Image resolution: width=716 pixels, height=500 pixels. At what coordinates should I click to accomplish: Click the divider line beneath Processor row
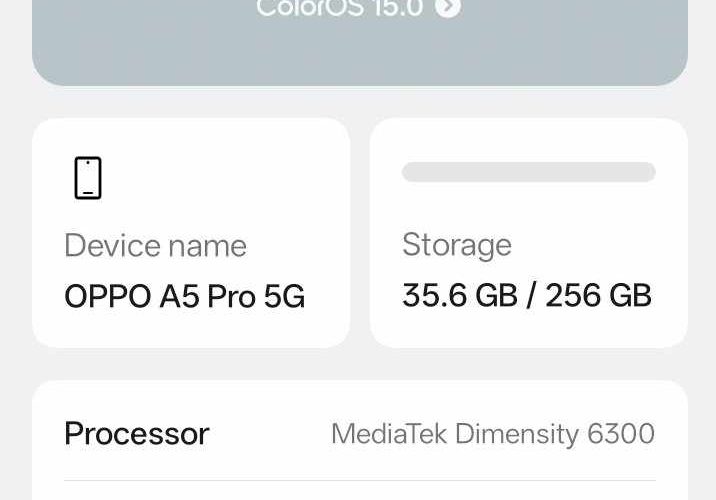[359, 481]
